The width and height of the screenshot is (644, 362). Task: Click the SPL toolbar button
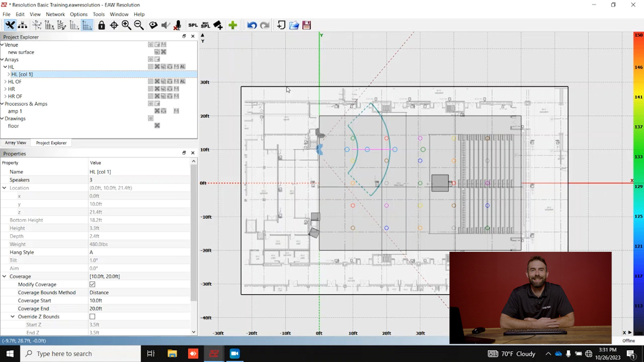[x=193, y=25]
